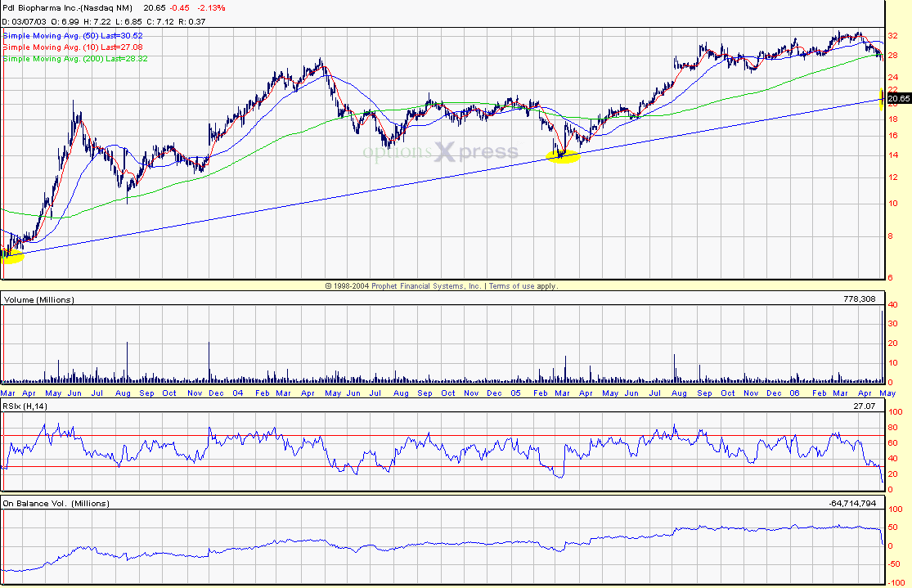This screenshot has height=588, width=912.
Task: Select the "C: 7.12" close price readout
Action: coord(159,21)
